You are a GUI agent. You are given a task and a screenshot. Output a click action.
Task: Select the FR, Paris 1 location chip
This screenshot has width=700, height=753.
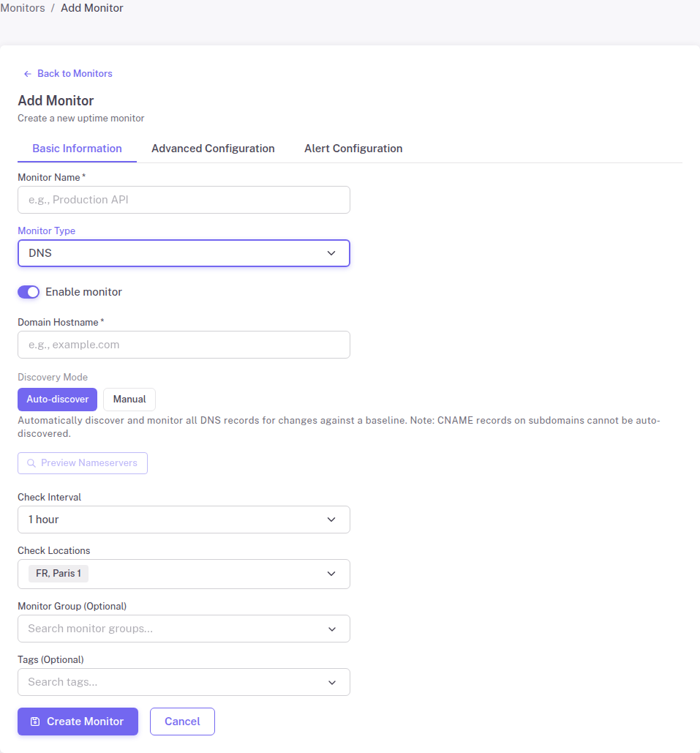pos(58,573)
